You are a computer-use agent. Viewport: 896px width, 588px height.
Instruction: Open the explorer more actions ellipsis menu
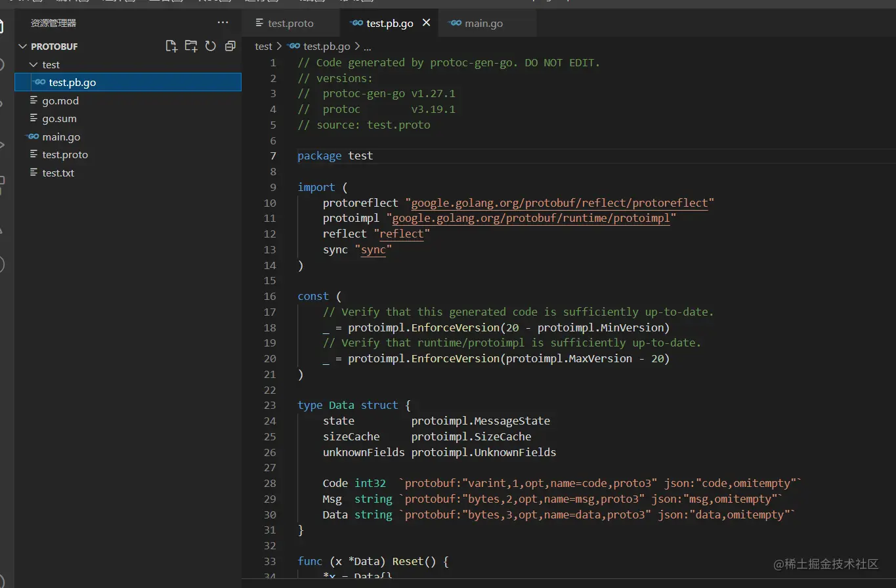pos(223,23)
